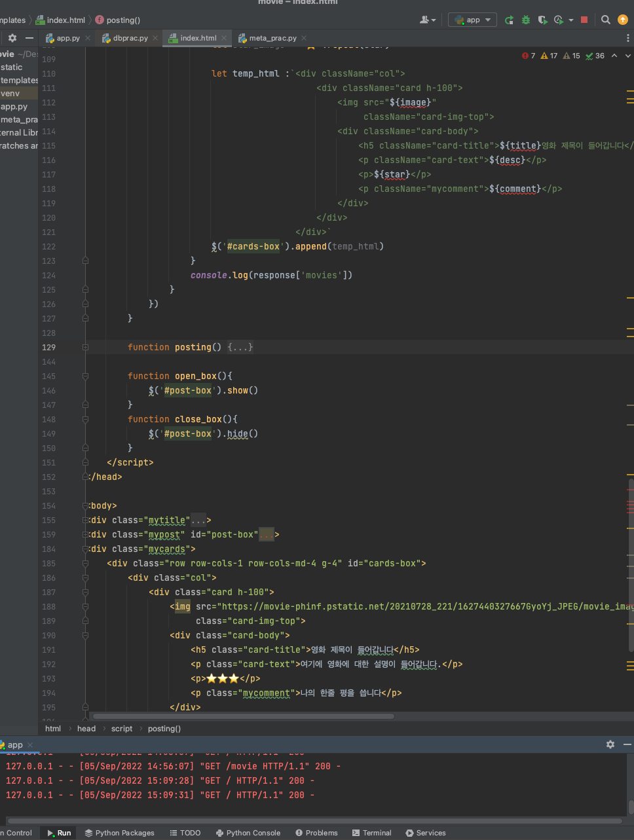Click the orange IDE update arrow icon

click(x=622, y=20)
